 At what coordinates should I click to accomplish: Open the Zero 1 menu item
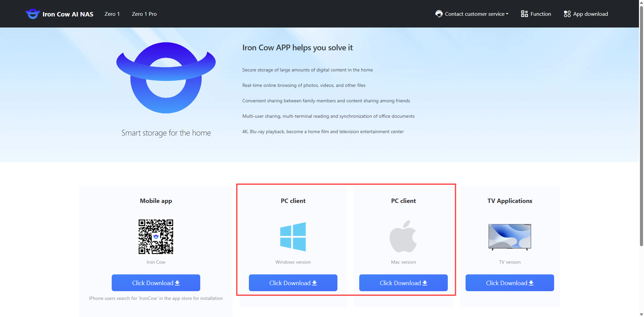click(x=112, y=14)
